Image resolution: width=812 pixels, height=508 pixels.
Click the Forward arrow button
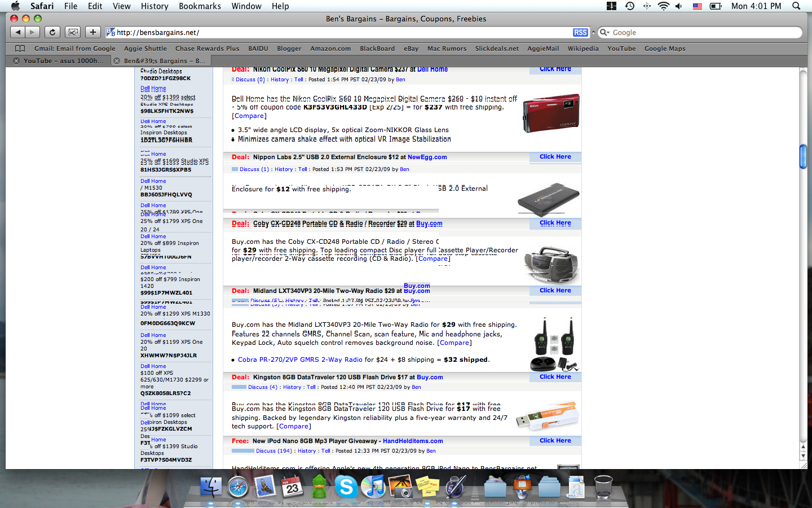tap(33, 32)
